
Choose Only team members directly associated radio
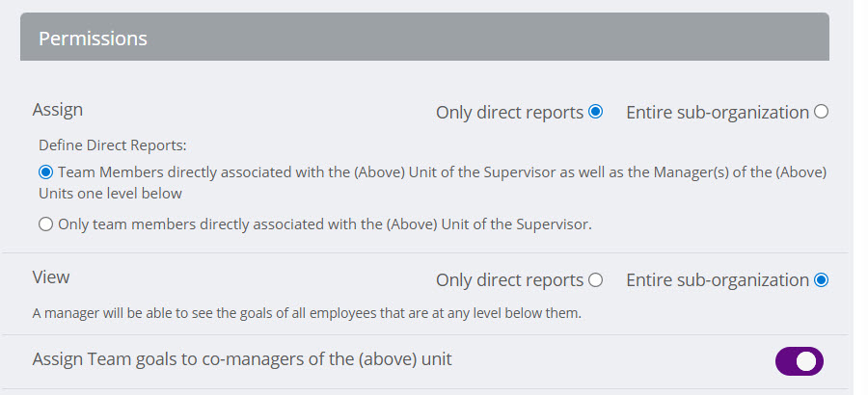click(45, 224)
